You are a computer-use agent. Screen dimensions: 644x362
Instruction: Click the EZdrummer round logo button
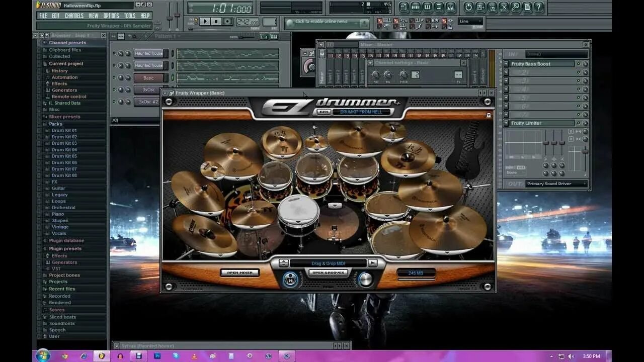pyautogui.click(x=290, y=280)
